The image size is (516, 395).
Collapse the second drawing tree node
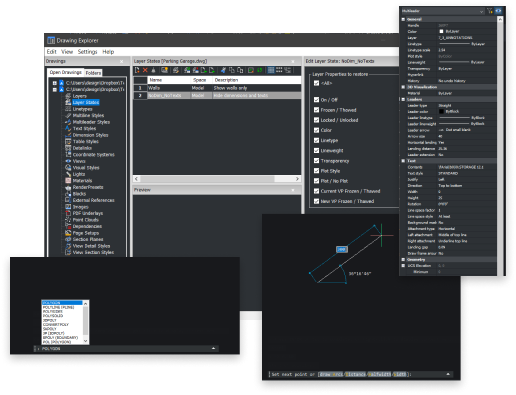click(55, 89)
